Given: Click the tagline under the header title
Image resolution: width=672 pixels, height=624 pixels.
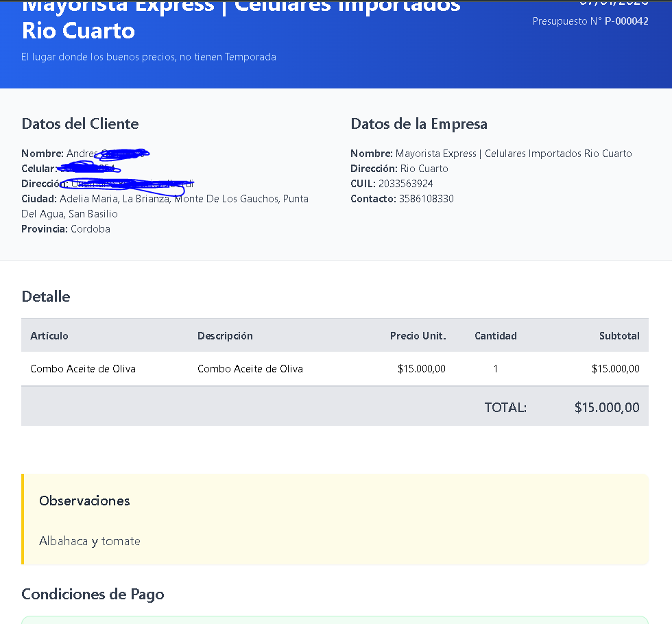Looking at the screenshot, I should [x=148, y=57].
